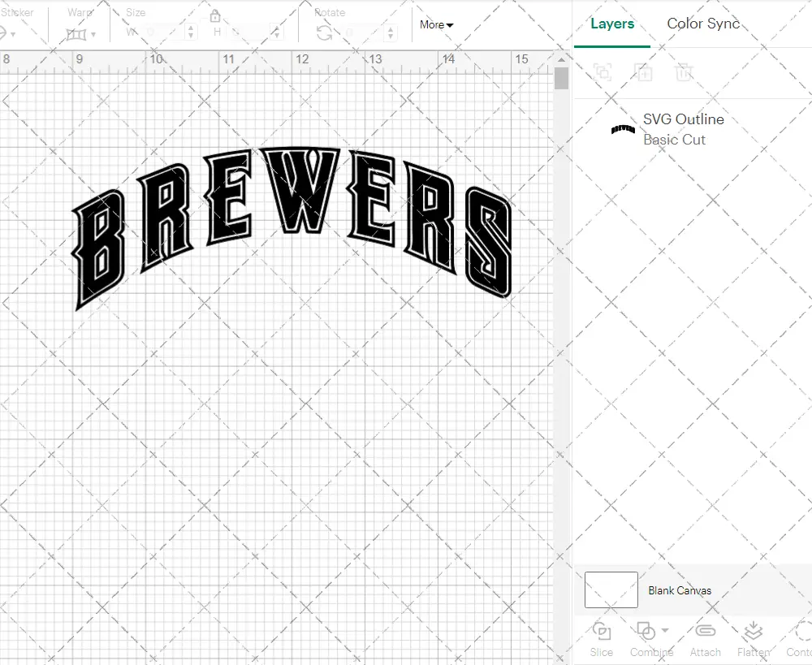Click the height H input field
Image resolution: width=812 pixels, height=665 pixels.
[250, 32]
